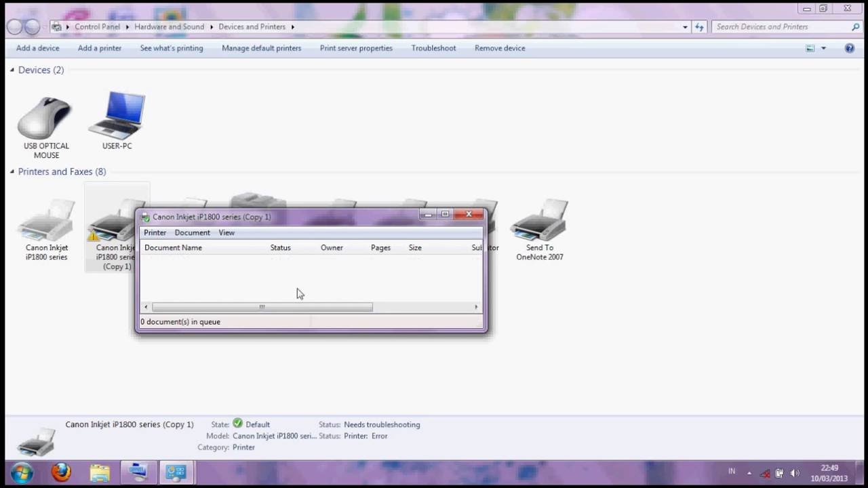Click 'Needs troubleshooting' status text
This screenshot has height=488, width=868.
pos(382,425)
